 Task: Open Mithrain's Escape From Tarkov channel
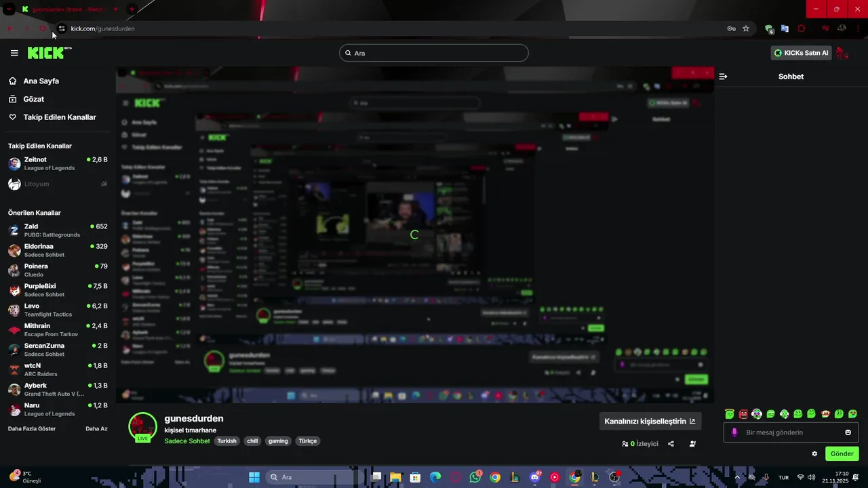57,329
